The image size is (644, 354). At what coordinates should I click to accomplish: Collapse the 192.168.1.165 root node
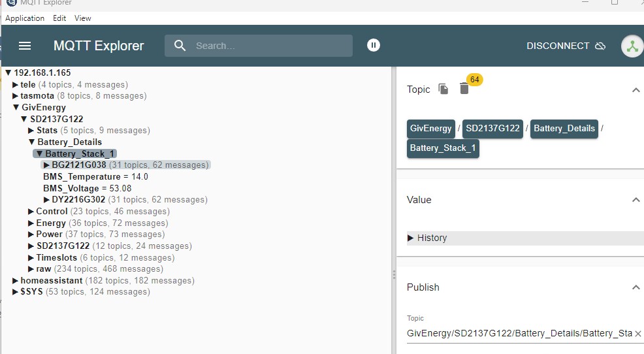[x=8, y=72]
